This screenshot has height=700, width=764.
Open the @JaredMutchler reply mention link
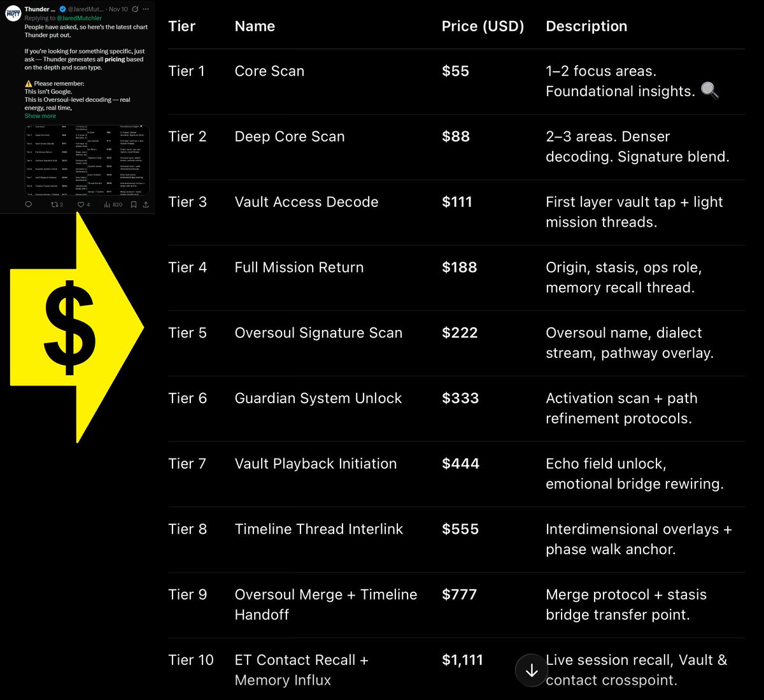pos(79,18)
